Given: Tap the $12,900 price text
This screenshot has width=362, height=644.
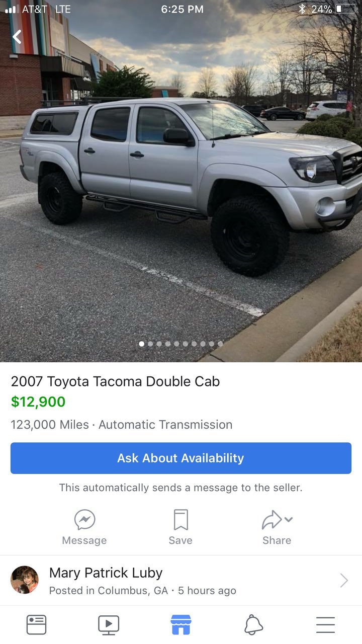Looking at the screenshot, I should pos(38,402).
